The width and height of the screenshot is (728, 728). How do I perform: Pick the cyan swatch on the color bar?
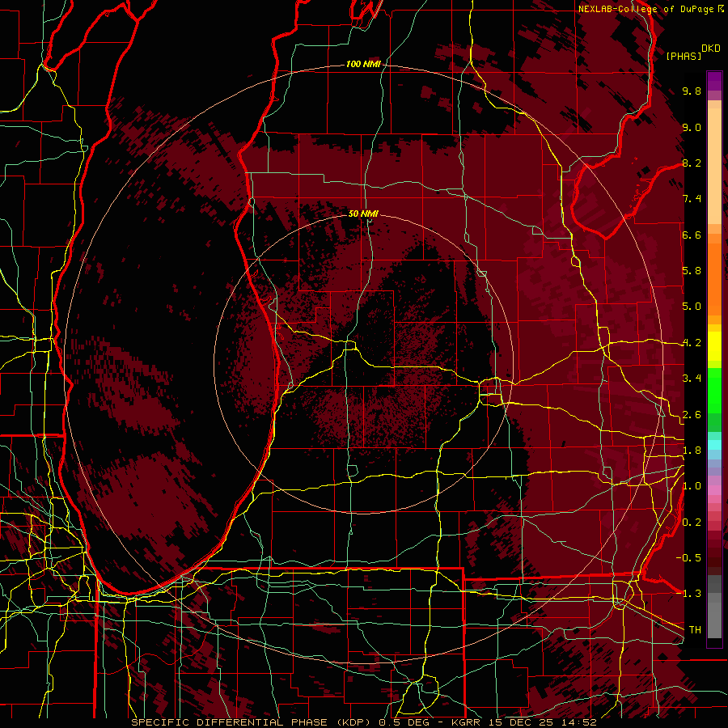tap(714, 444)
